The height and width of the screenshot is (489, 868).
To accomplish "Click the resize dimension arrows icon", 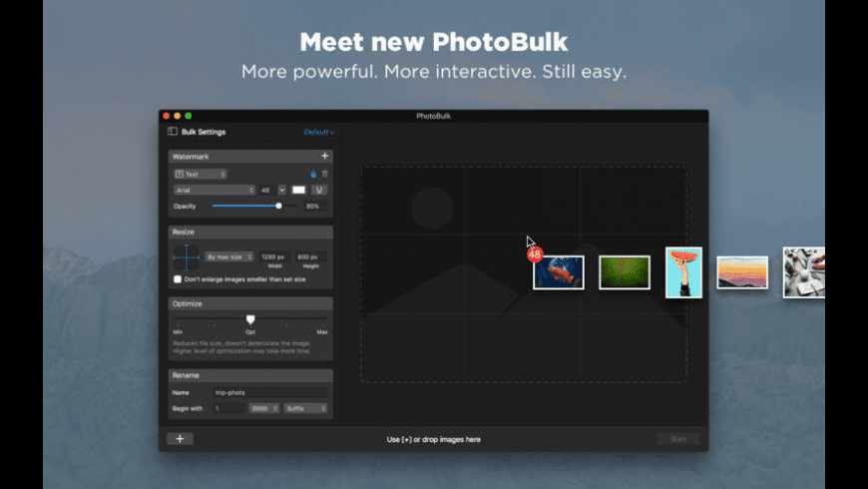I will (x=186, y=257).
